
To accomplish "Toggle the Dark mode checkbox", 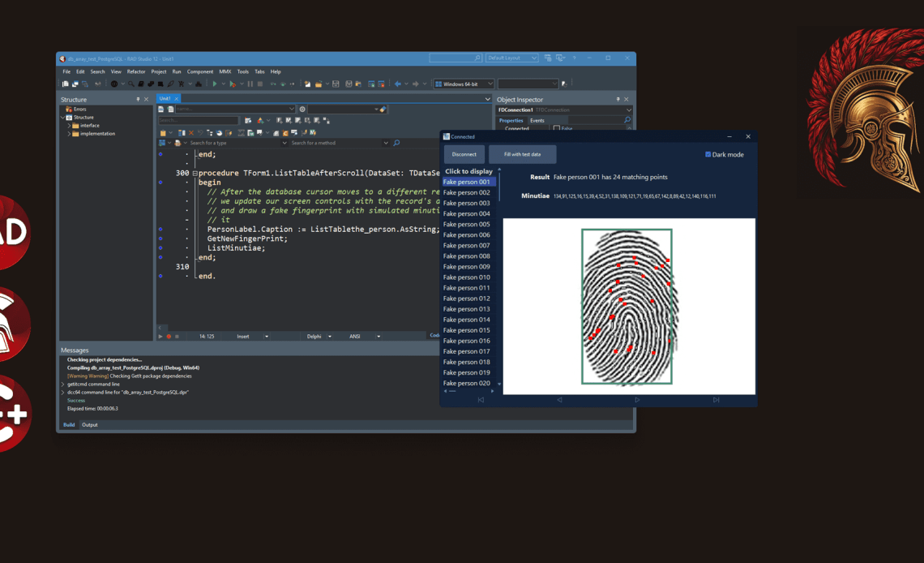I will click(x=708, y=154).
